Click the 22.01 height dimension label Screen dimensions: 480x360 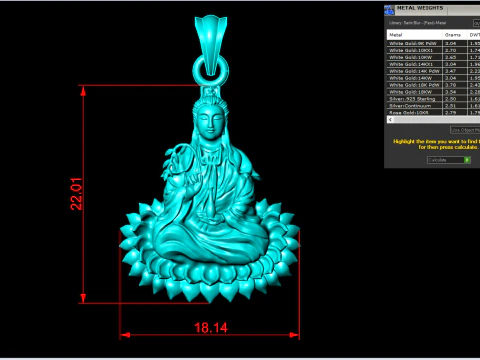76,194
